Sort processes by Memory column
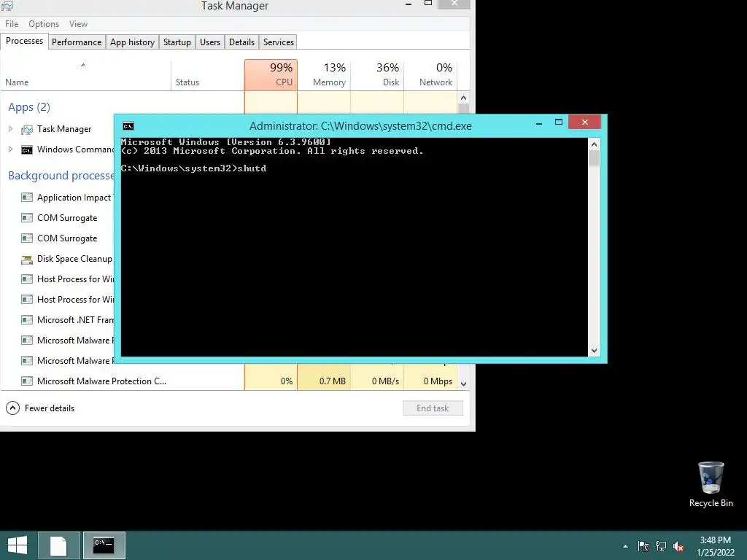The height and width of the screenshot is (560, 747). (x=324, y=75)
